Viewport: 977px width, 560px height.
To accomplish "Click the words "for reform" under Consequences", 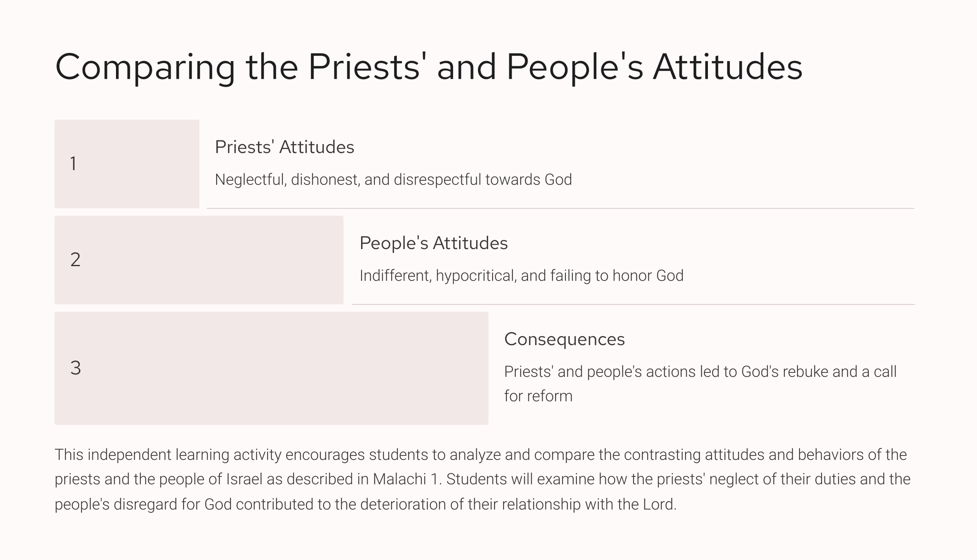I will (x=538, y=396).
